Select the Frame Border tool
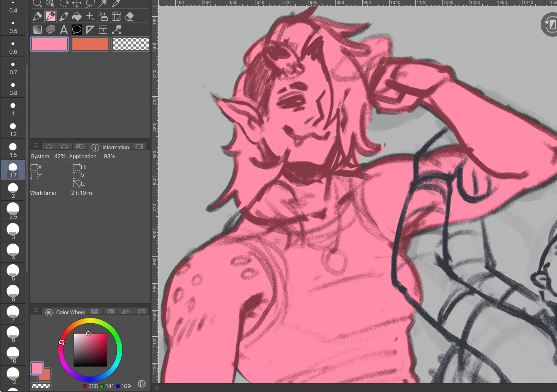Screen dimensions: 557x392 click(x=103, y=30)
